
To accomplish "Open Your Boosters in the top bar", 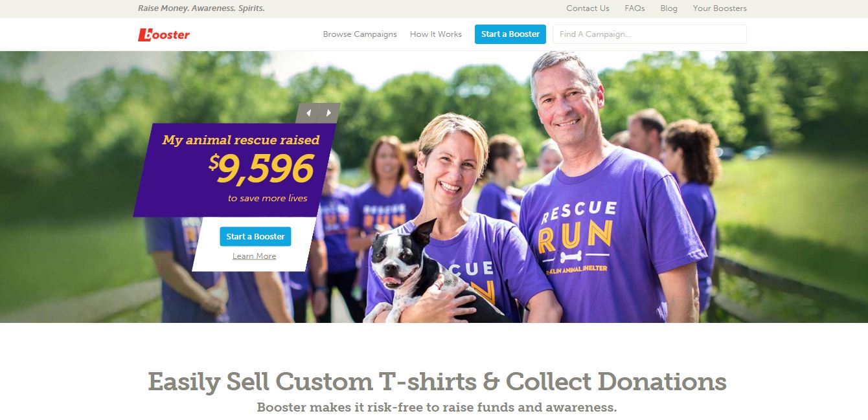I will coord(720,8).
